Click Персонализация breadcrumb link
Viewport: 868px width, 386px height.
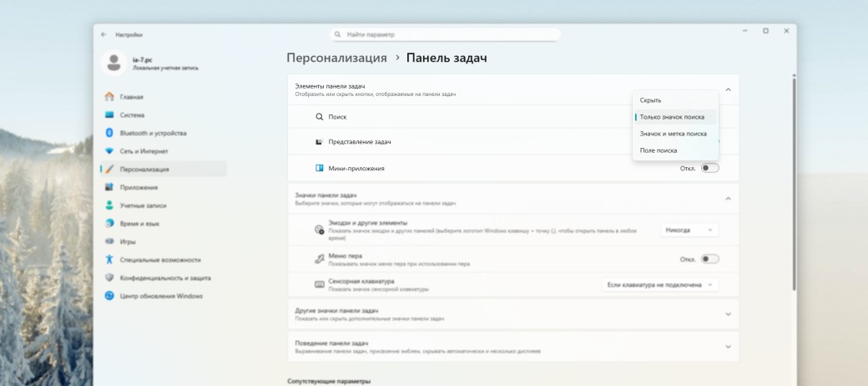pos(336,58)
